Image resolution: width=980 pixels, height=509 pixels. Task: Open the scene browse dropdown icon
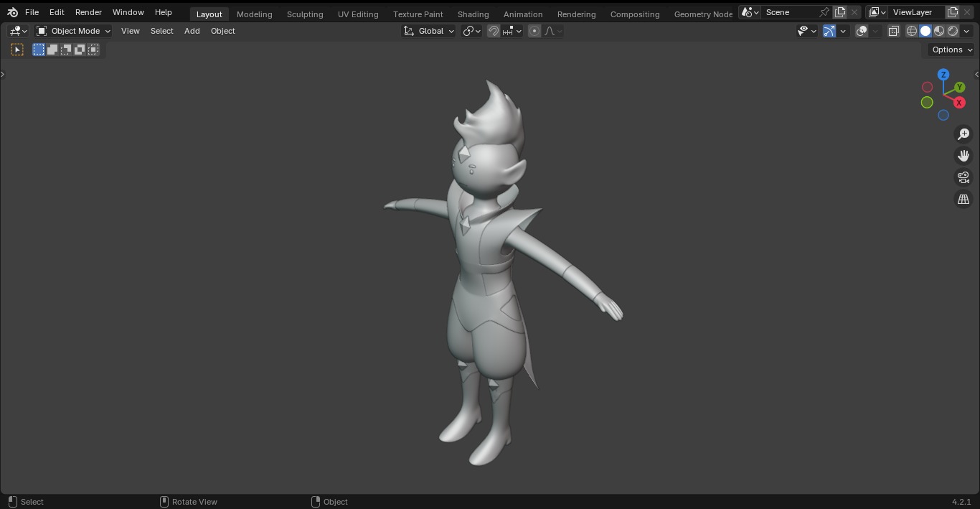pyautogui.click(x=750, y=12)
